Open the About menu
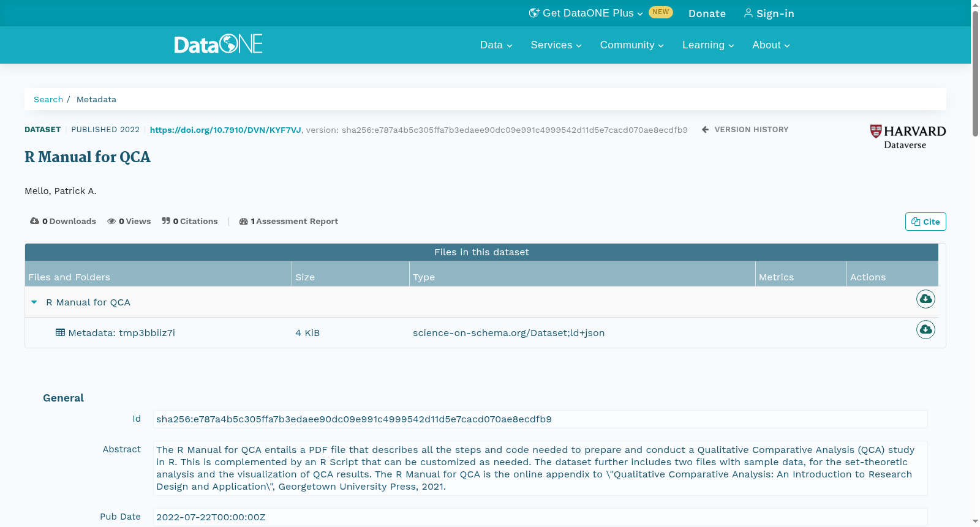Screen dimensions: 980x527 [x=771, y=45]
